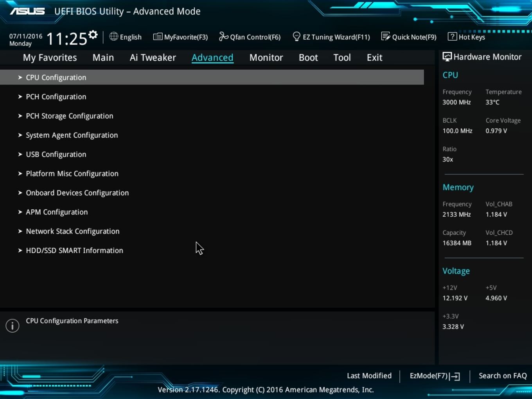This screenshot has width=532, height=399.
Task: Expand APM Configuration arrow
Action: (x=20, y=212)
